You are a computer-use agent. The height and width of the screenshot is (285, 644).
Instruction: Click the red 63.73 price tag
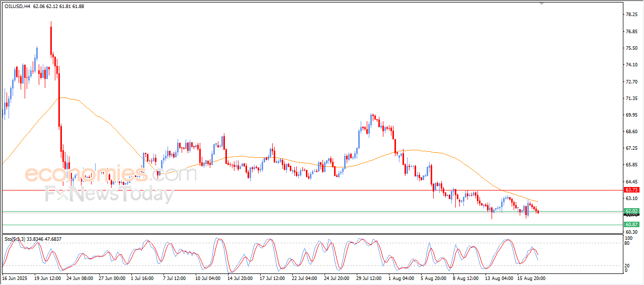(x=631, y=190)
